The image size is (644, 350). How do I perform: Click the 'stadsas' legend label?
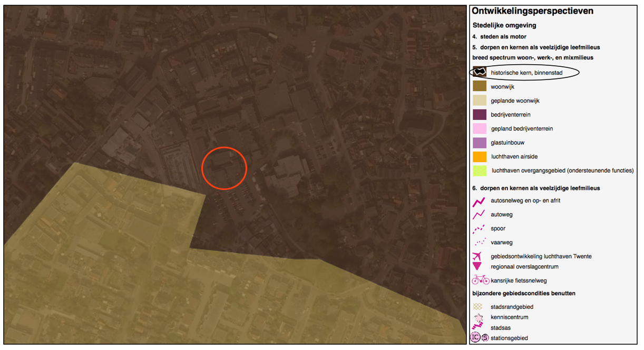pos(500,328)
